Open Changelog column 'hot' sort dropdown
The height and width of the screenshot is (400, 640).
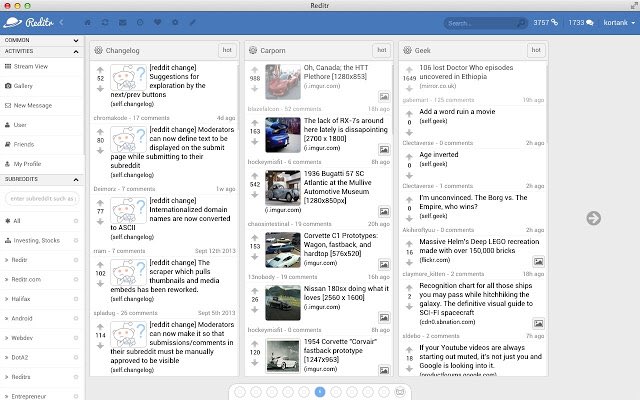(x=227, y=50)
